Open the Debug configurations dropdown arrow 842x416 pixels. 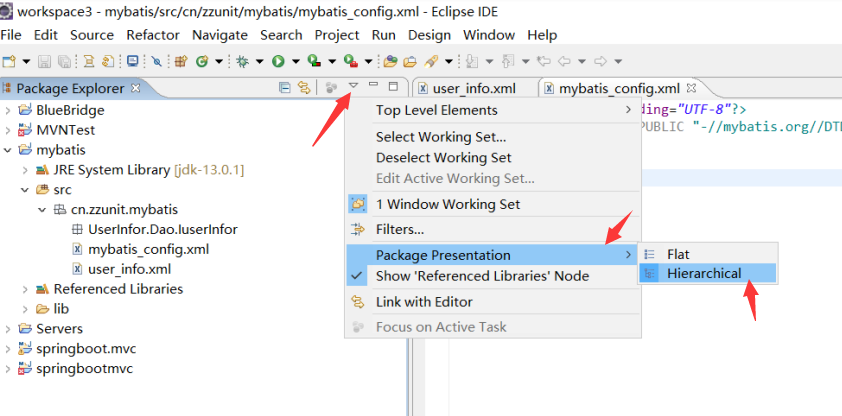pos(259,61)
